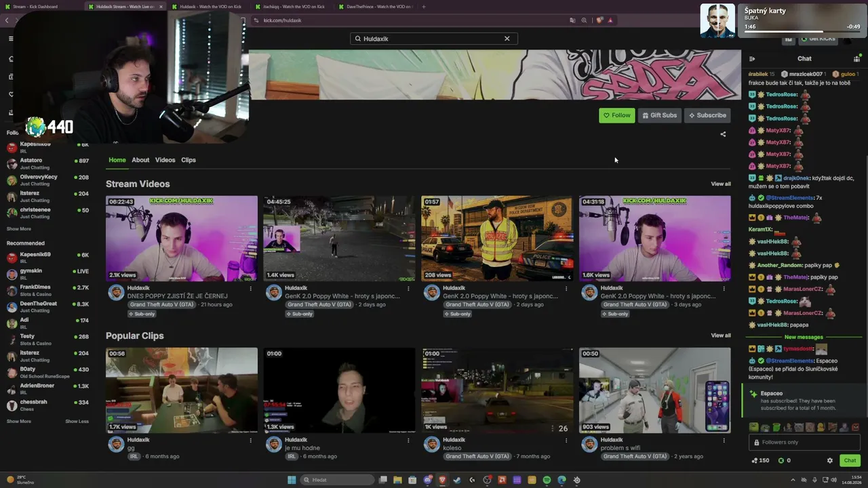Open options menu for DNES POPPY video

(x=250, y=289)
